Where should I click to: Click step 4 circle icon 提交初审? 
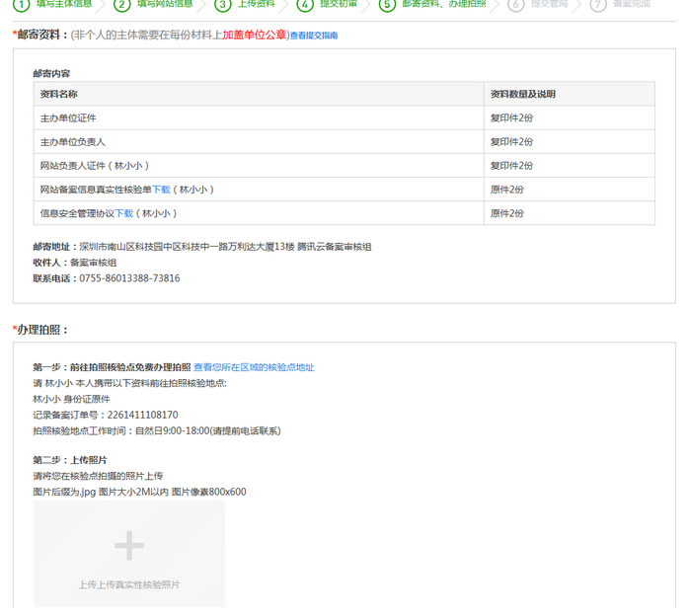(x=305, y=4)
